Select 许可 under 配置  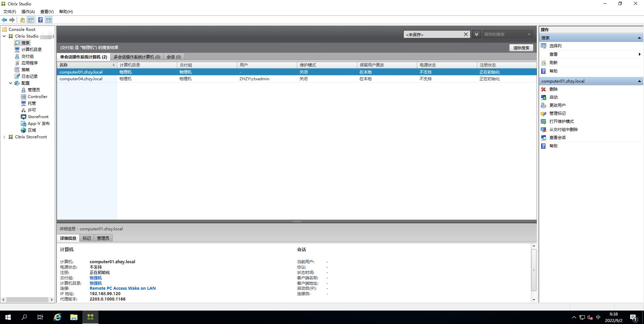tap(32, 110)
